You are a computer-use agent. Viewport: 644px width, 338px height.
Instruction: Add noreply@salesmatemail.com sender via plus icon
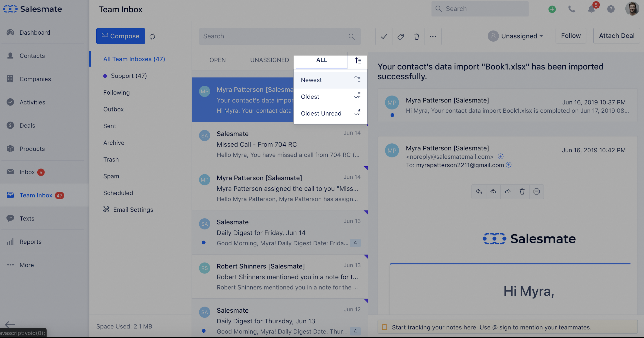click(500, 156)
